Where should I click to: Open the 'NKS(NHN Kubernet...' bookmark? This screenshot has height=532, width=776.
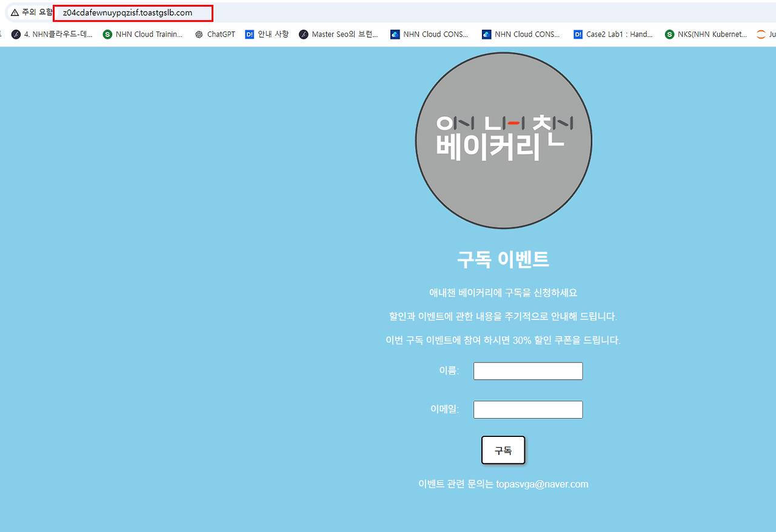click(706, 35)
